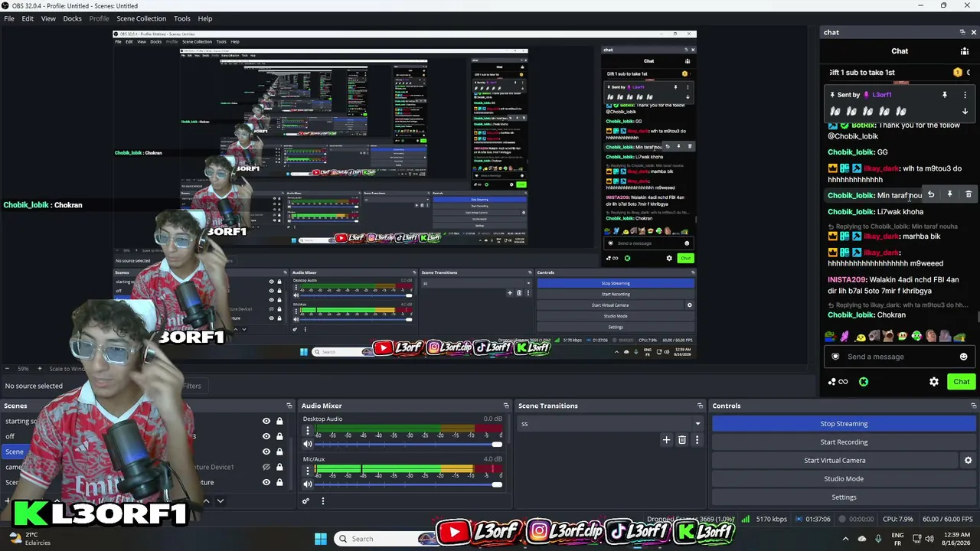Float the Scene Transitions dock panel

tap(700, 406)
